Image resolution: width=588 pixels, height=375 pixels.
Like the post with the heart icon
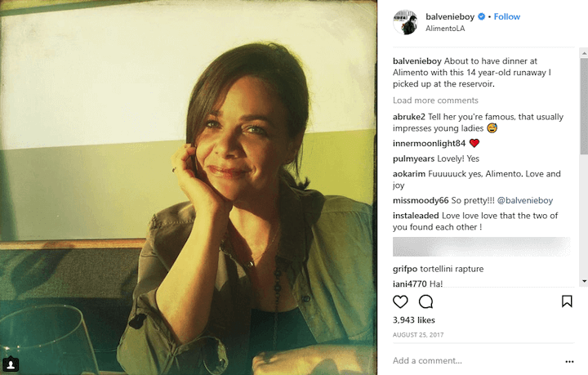point(400,301)
